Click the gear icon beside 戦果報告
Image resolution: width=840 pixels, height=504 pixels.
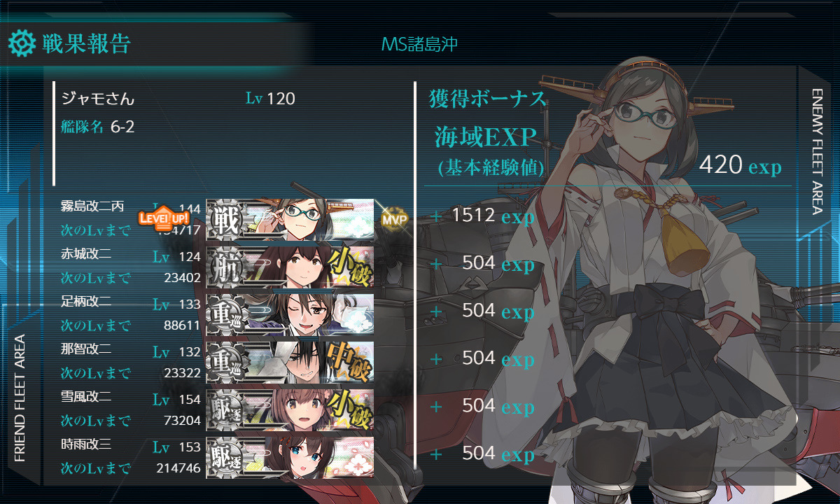21,43
